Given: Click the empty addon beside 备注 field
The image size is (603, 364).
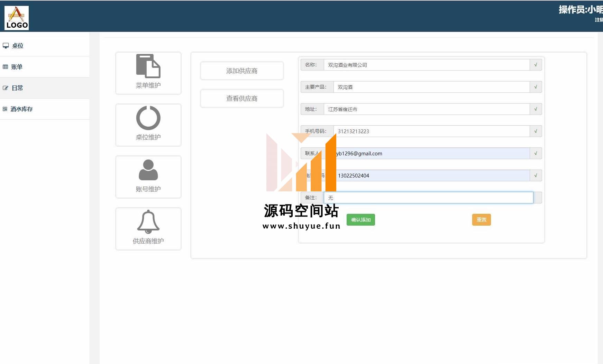Looking at the screenshot, I should coord(538,198).
